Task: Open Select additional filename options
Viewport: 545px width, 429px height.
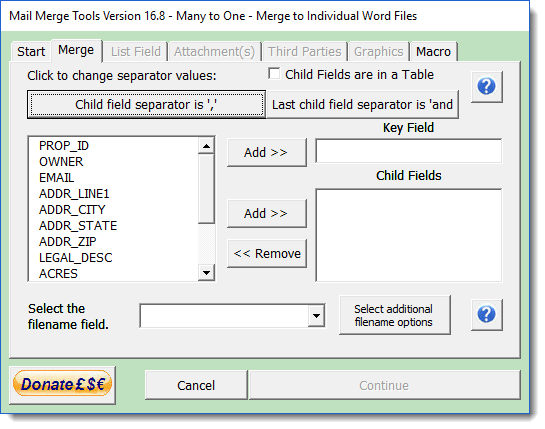Action: (394, 315)
